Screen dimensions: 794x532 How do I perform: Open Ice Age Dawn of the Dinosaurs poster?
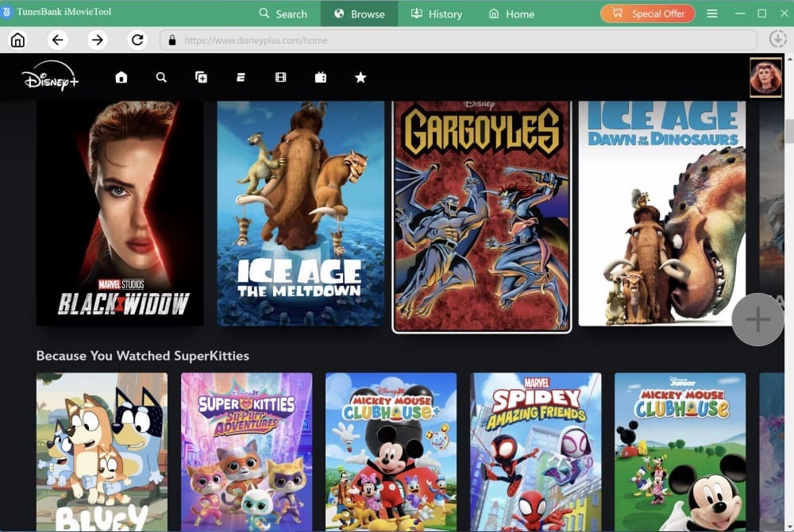(x=662, y=213)
